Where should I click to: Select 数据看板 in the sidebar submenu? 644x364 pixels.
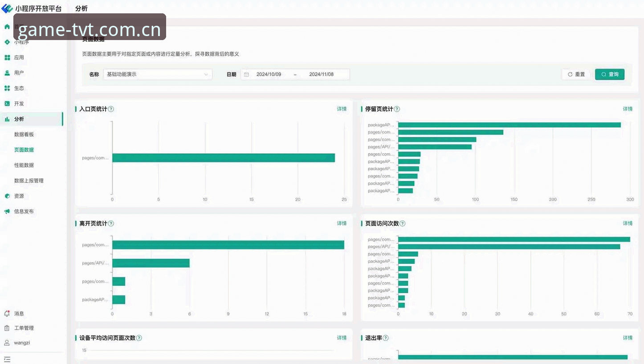[24, 134]
